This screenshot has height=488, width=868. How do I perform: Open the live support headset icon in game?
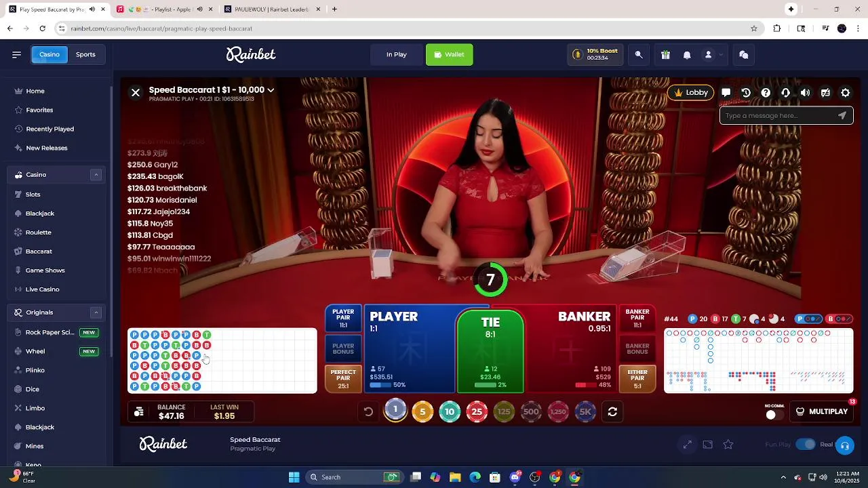click(785, 93)
